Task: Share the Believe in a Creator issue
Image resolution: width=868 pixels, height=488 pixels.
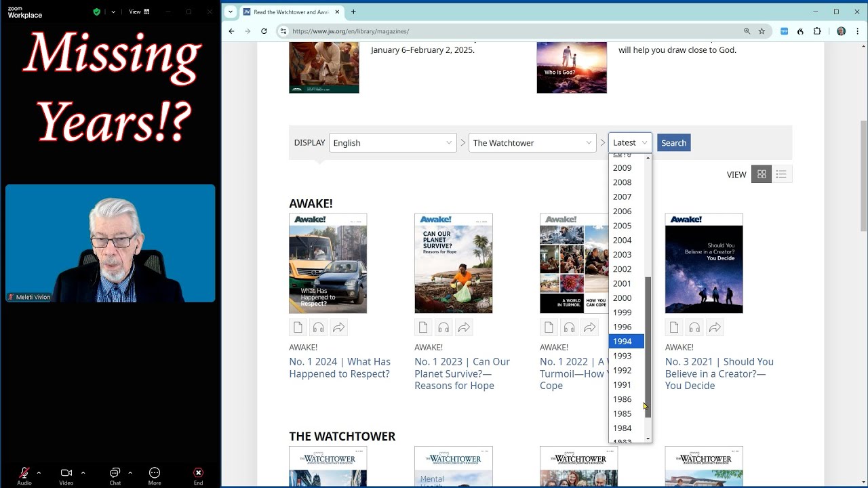Action: point(715,328)
